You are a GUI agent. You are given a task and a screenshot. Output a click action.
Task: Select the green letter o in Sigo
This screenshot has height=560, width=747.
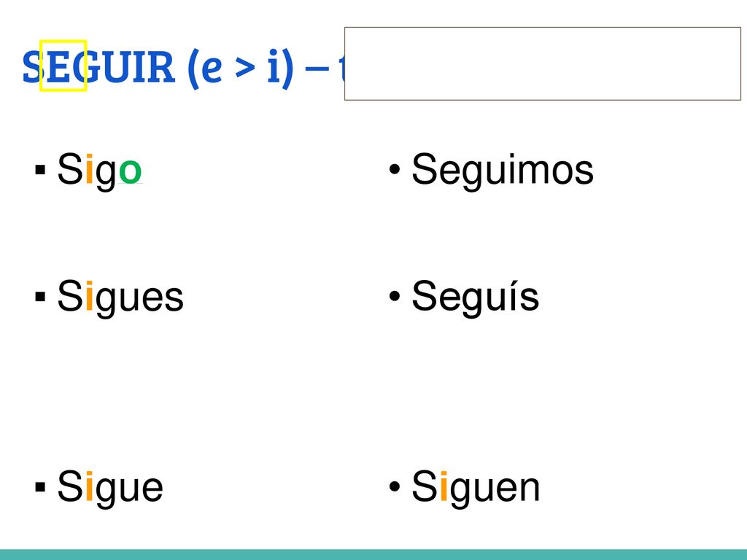(130, 171)
